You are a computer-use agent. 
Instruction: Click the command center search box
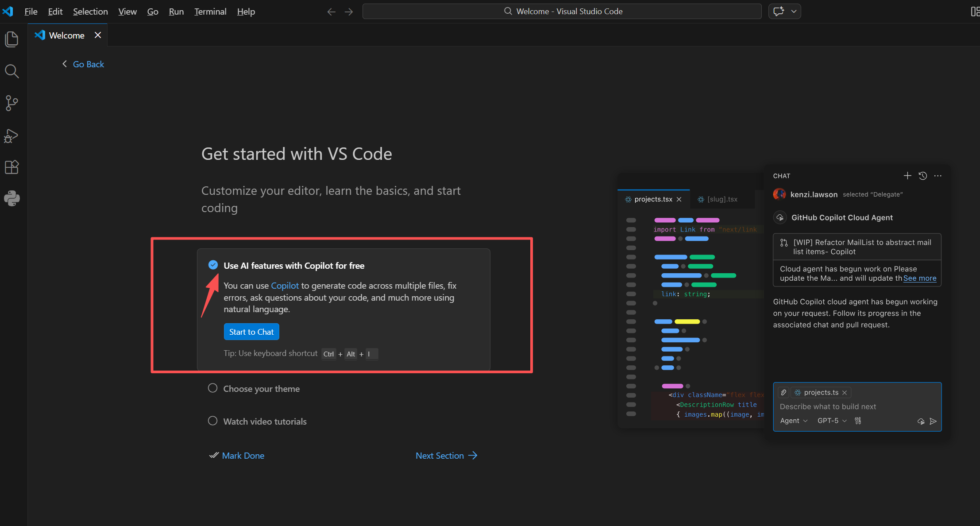point(562,12)
